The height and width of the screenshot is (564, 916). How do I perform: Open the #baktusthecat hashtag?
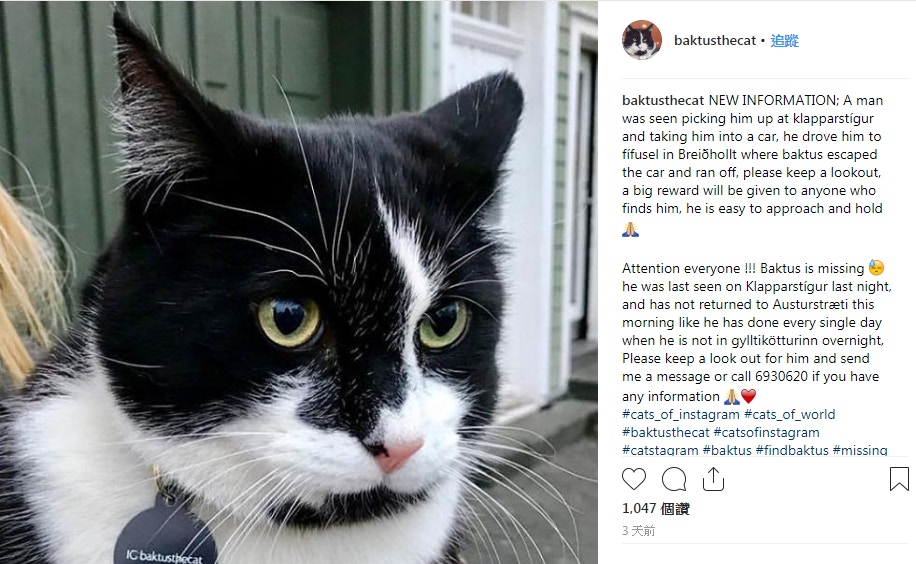(x=665, y=432)
